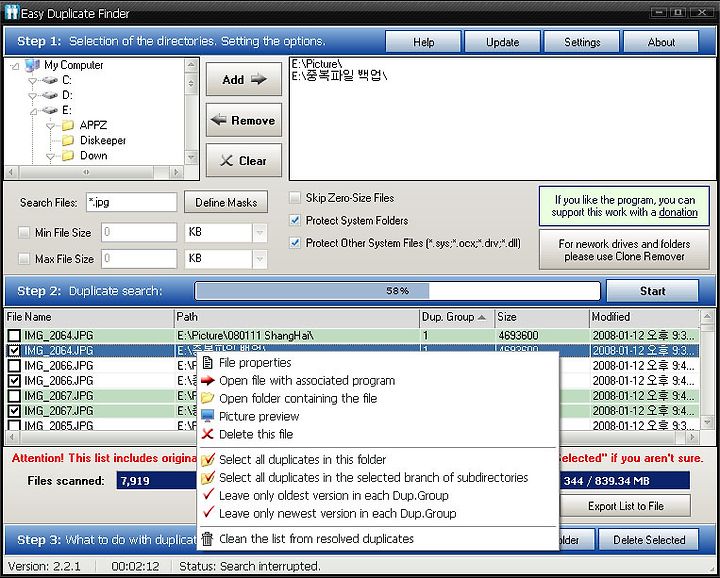Click the E: drive icon
The height and width of the screenshot is (578, 720).
pyautogui.click(x=50, y=110)
